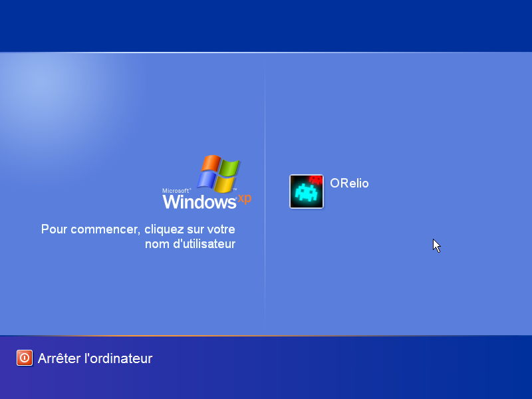532x399 pixels.
Task: Open shutdown options via the power icon
Action: 24,358
